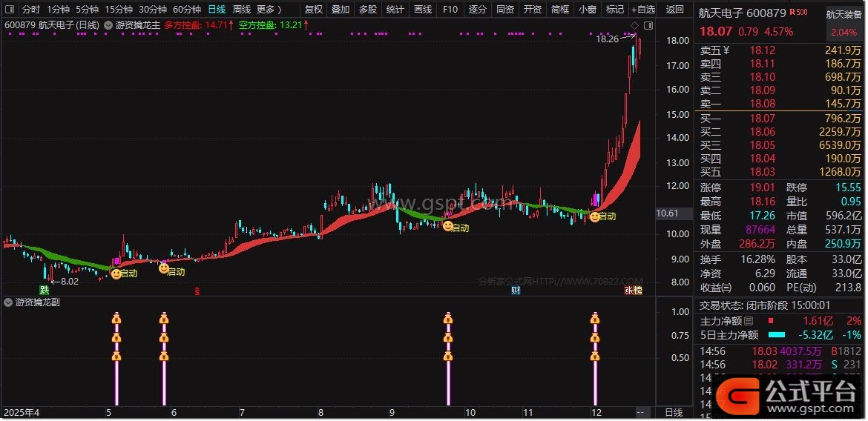Expand the 游资擒龙副 indicator dropdown

pyautogui.click(x=9, y=302)
